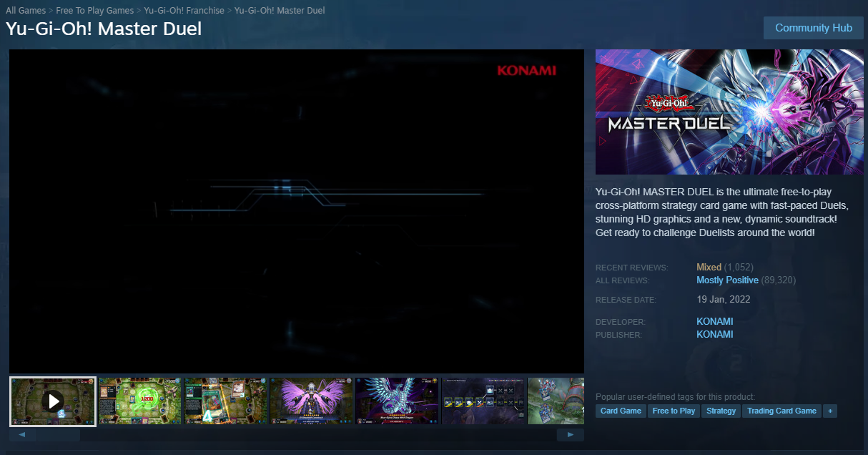Select the partially visible last screenshot thumbnail
868x455 pixels.
pyautogui.click(x=556, y=401)
